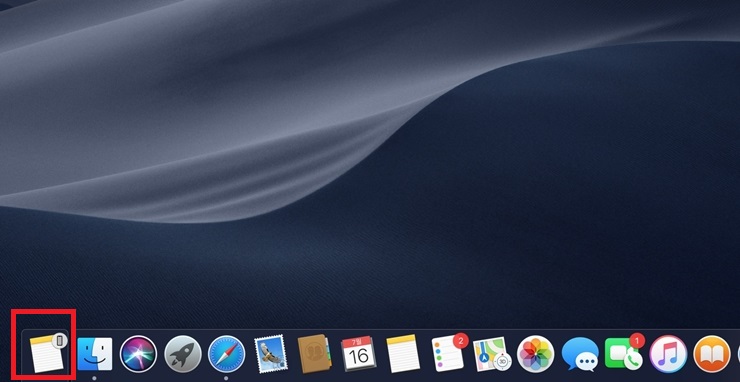Open Photos pinwheel icon
This screenshot has height=382, width=740.
535,354
